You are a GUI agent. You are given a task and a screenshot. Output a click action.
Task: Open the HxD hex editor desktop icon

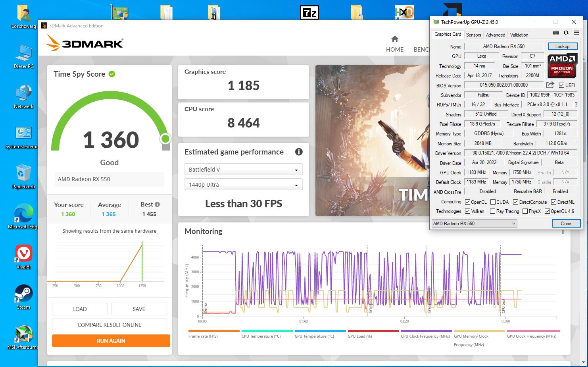(x=404, y=12)
